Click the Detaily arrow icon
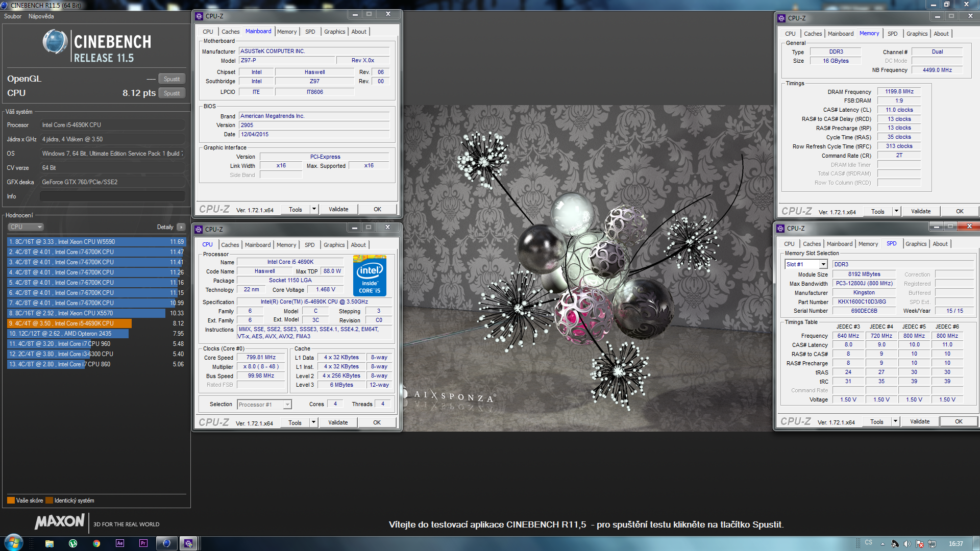 tap(181, 227)
